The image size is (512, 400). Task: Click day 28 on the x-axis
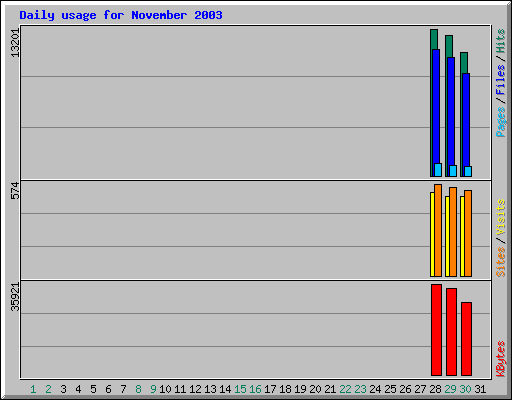point(435,389)
